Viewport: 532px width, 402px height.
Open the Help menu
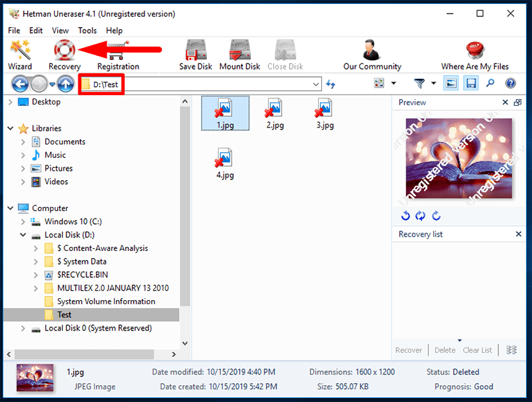pyautogui.click(x=114, y=30)
